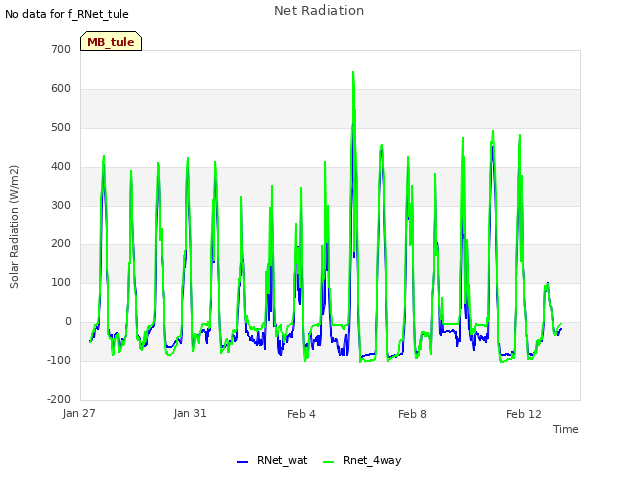Viewport: 640px width, 480px height.
Task: Click the -200 y-axis tick label
Action: [x=59, y=399]
